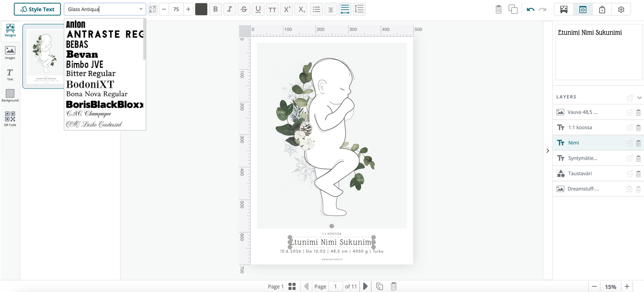Toggle lock on 1:1 koossa layer

coord(630,127)
